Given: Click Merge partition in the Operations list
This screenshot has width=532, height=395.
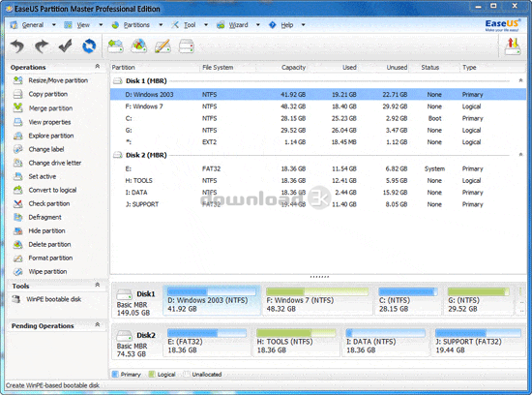Looking at the screenshot, I should 50,108.
